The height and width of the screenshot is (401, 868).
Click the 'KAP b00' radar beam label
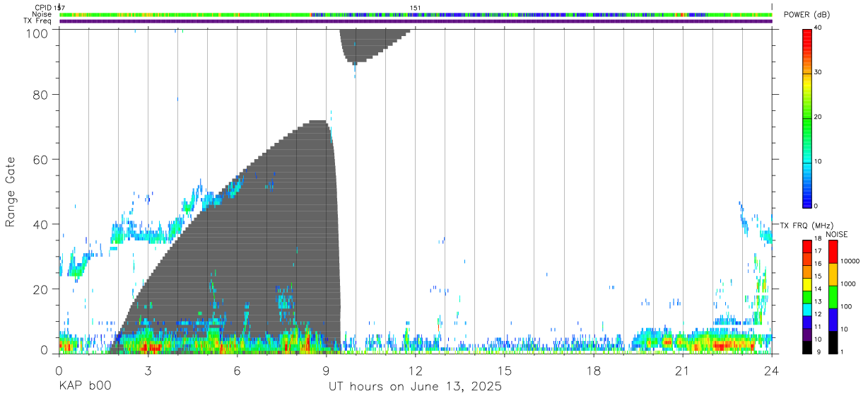[84, 387]
